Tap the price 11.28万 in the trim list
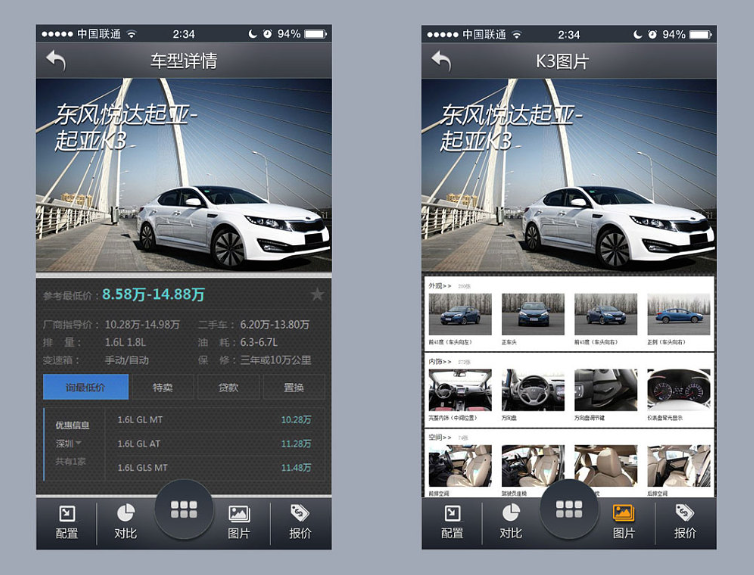Viewport: 754px width, 575px height. 296,444
